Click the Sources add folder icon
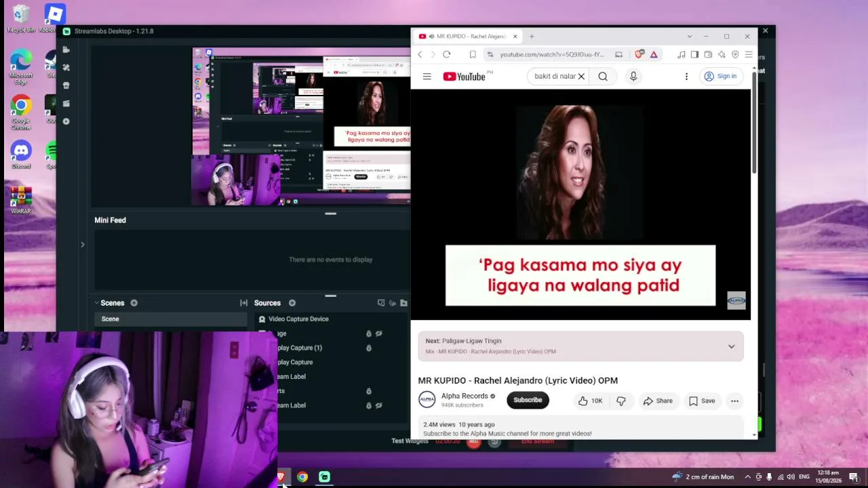The height and width of the screenshot is (488, 868). [x=403, y=303]
